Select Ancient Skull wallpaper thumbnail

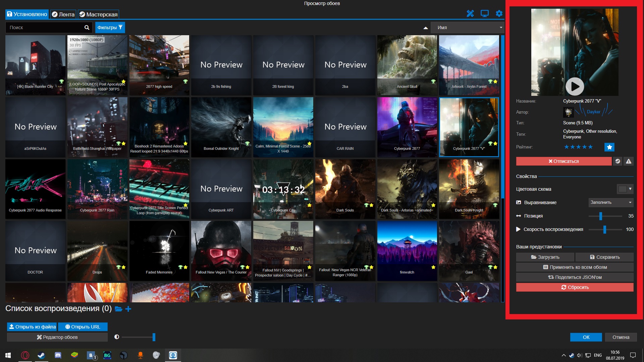coord(407,65)
